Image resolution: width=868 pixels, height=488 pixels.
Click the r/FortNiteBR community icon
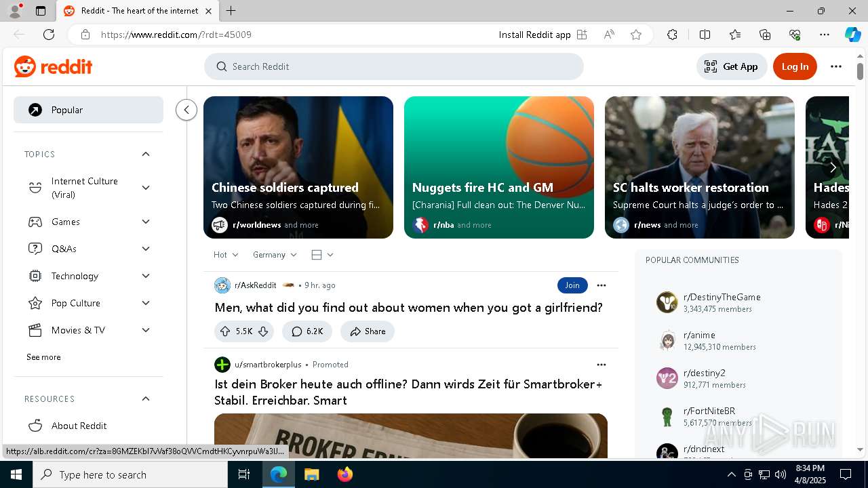coord(667,416)
